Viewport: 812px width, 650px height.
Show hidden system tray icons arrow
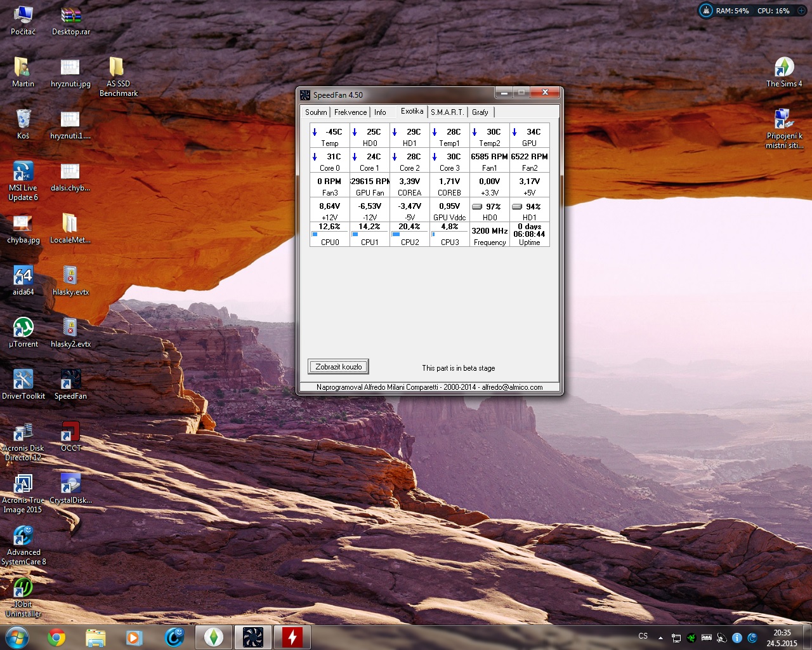[660, 637]
